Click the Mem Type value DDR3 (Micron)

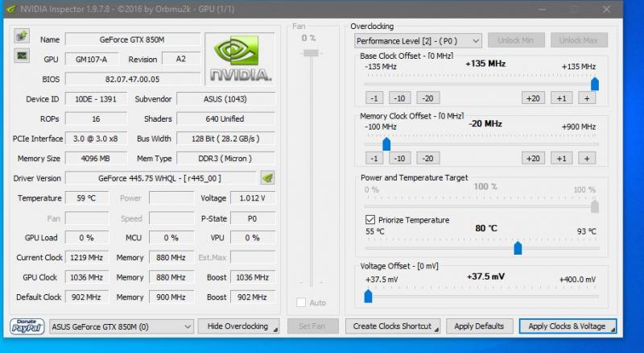[x=225, y=159]
